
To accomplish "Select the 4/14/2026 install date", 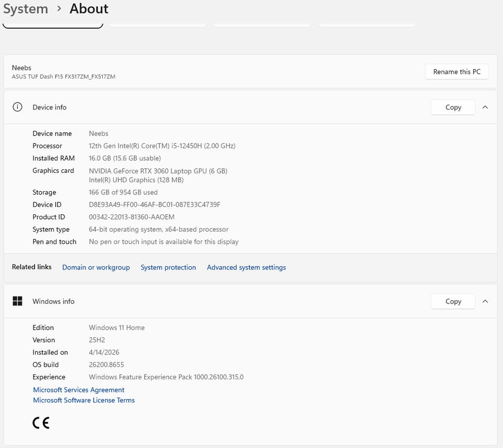I will click(x=104, y=352).
